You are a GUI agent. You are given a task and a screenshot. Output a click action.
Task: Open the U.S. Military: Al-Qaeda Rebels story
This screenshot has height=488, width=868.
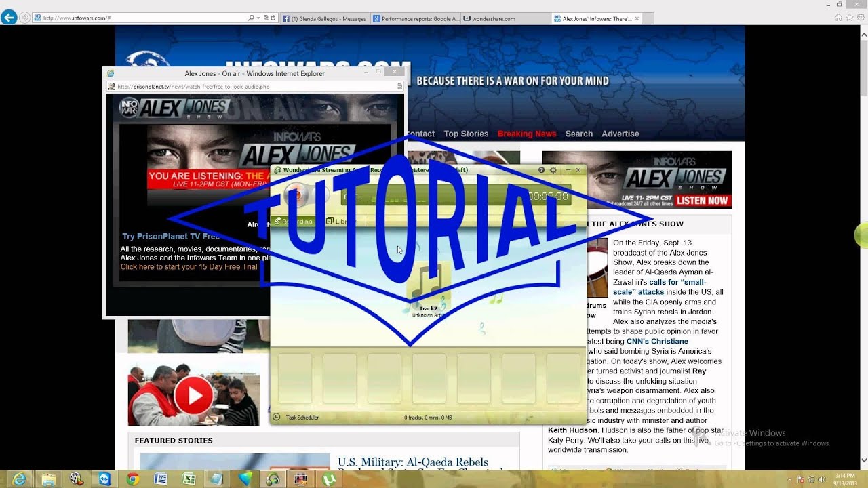(413, 463)
